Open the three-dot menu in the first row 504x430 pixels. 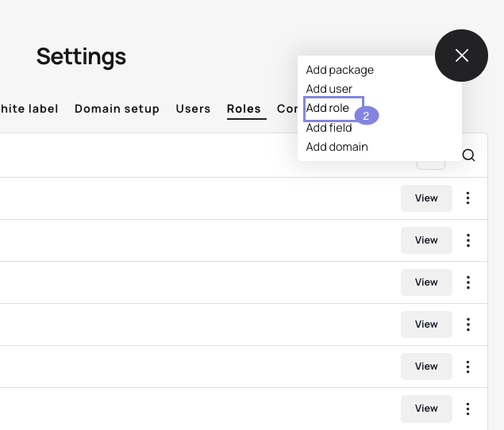point(468,198)
